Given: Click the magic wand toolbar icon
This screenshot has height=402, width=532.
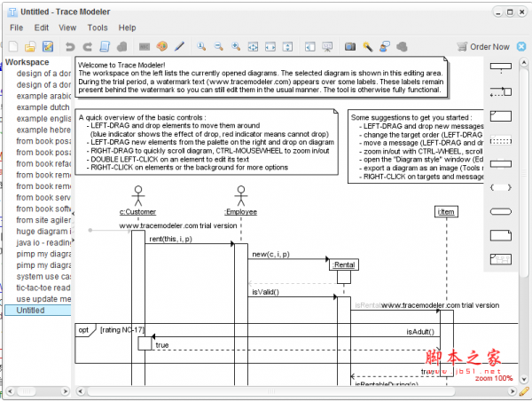Looking at the screenshot, I should pos(366,46).
